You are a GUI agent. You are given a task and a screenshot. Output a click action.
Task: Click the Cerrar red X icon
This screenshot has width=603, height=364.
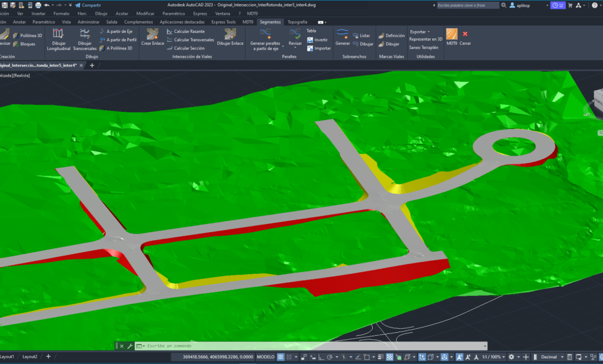[x=465, y=34]
